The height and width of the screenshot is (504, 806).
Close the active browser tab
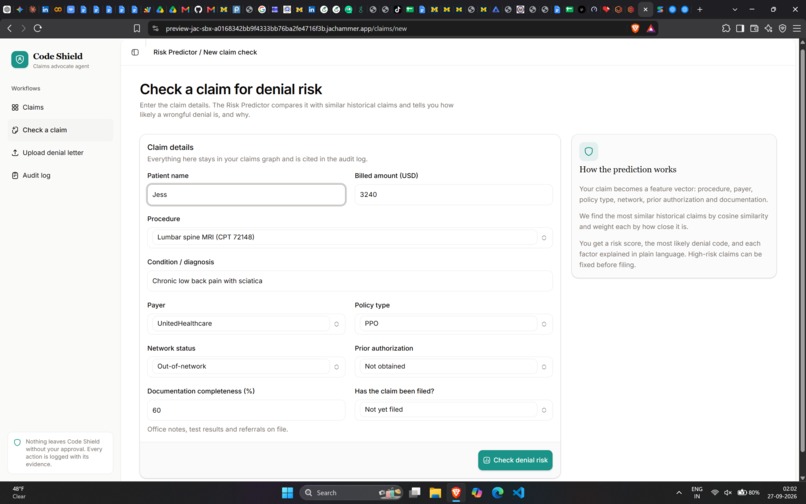click(646, 9)
